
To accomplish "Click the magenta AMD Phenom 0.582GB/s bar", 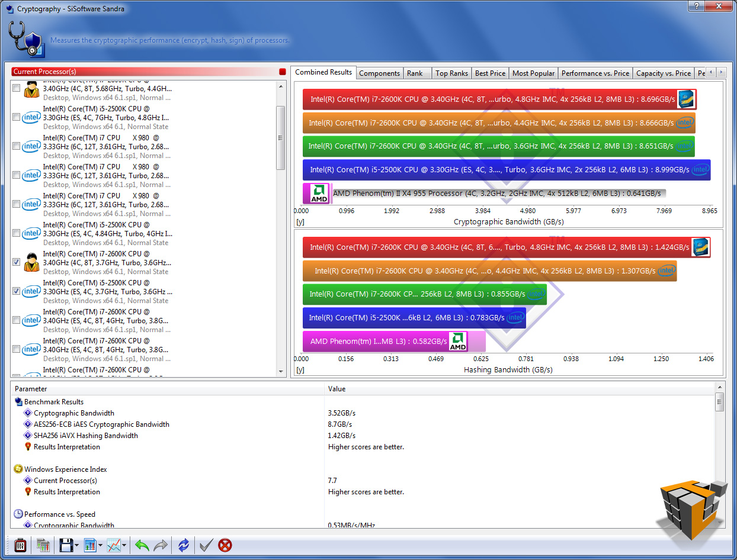I will [394, 342].
